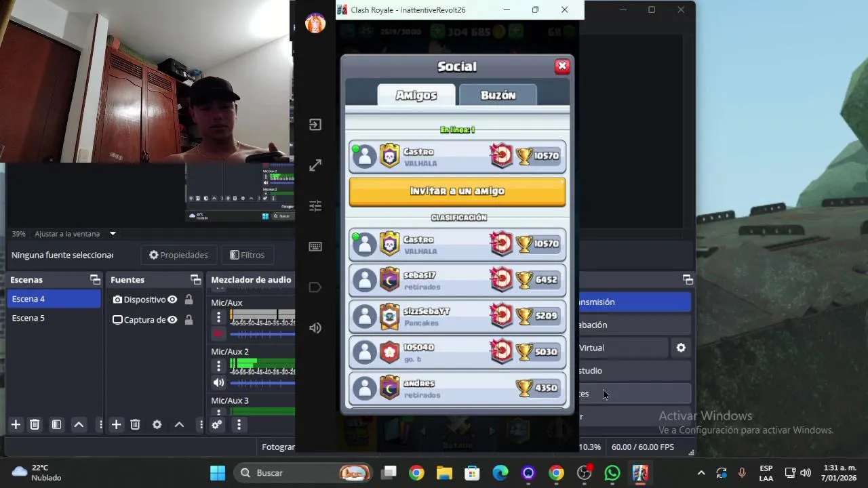Open sizzSebaYT friend entry in ranking list
Screen dimensions: 868x488
[457, 316]
